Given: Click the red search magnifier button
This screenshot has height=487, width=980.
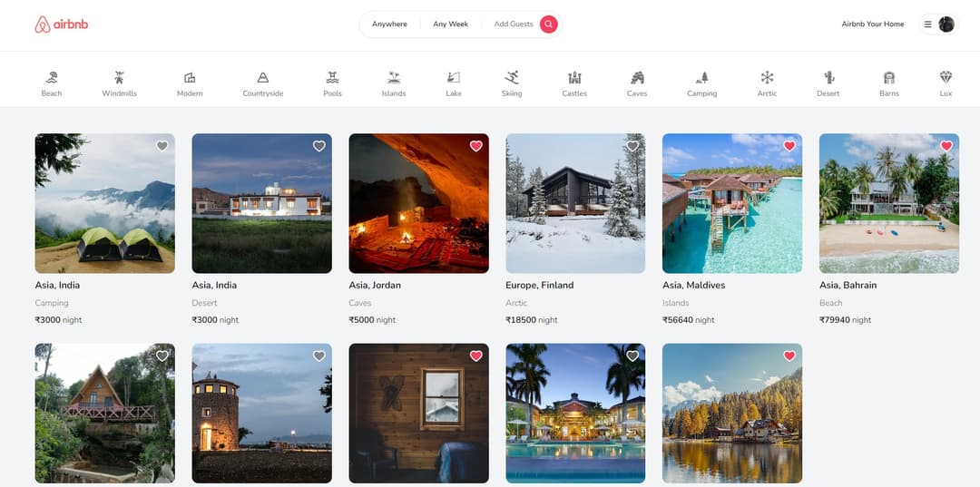Looking at the screenshot, I should point(549,24).
